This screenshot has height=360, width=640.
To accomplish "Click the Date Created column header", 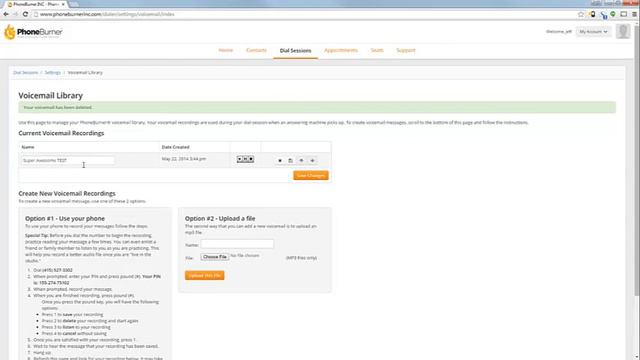I will coord(176,147).
